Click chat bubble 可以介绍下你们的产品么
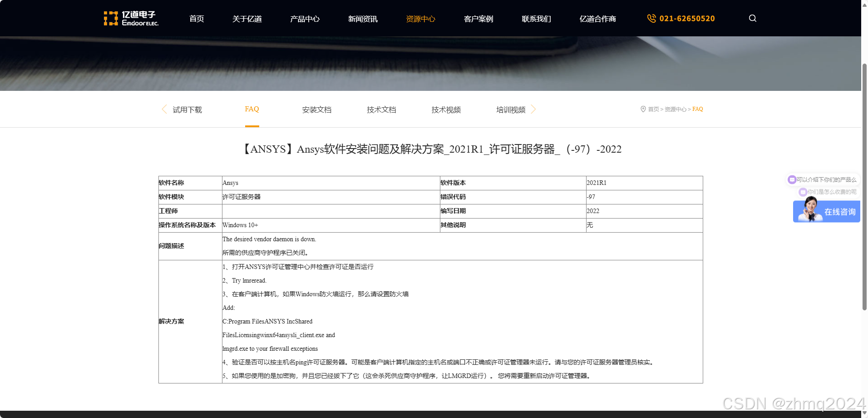The image size is (868, 418). pyautogui.click(x=822, y=180)
